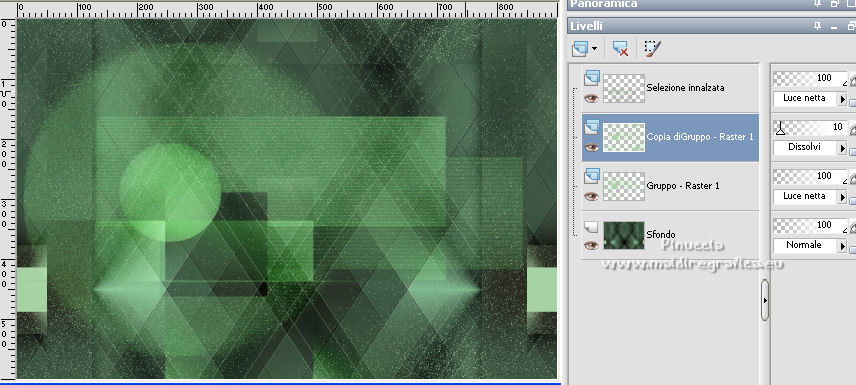Click the Sfondo layer thumbnail
Image resolution: width=856 pixels, height=385 pixels.
[624, 235]
